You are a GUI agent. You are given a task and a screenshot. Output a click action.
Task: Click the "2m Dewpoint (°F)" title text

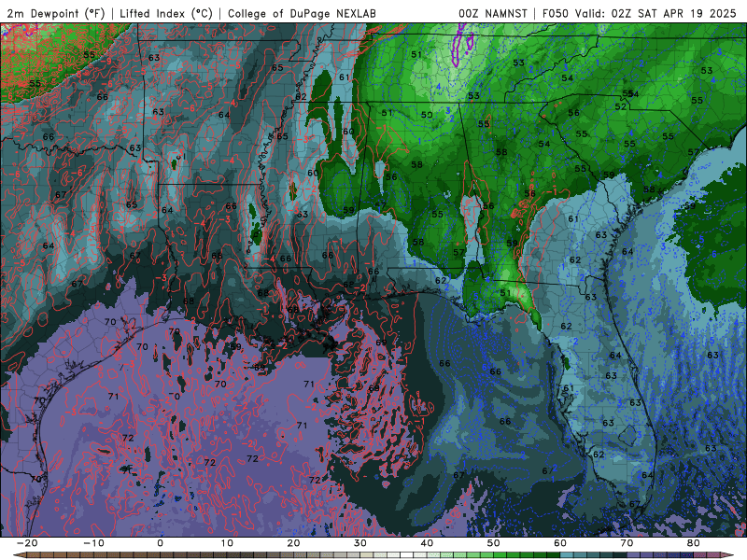click(x=56, y=13)
